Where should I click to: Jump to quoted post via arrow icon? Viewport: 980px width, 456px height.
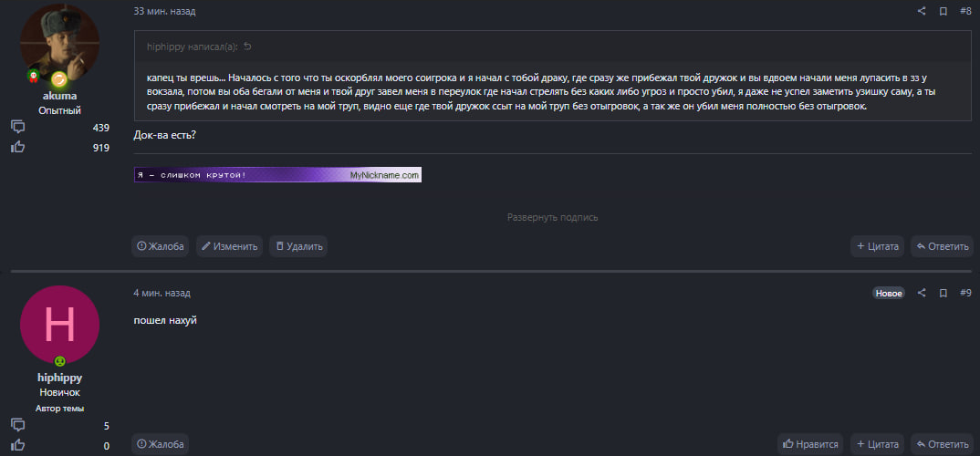tap(247, 47)
